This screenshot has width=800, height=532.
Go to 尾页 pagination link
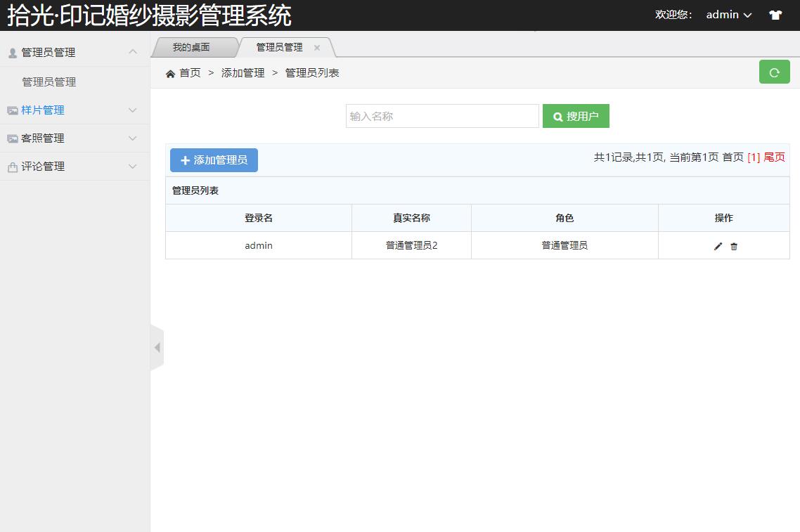pyautogui.click(x=774, y=157)
